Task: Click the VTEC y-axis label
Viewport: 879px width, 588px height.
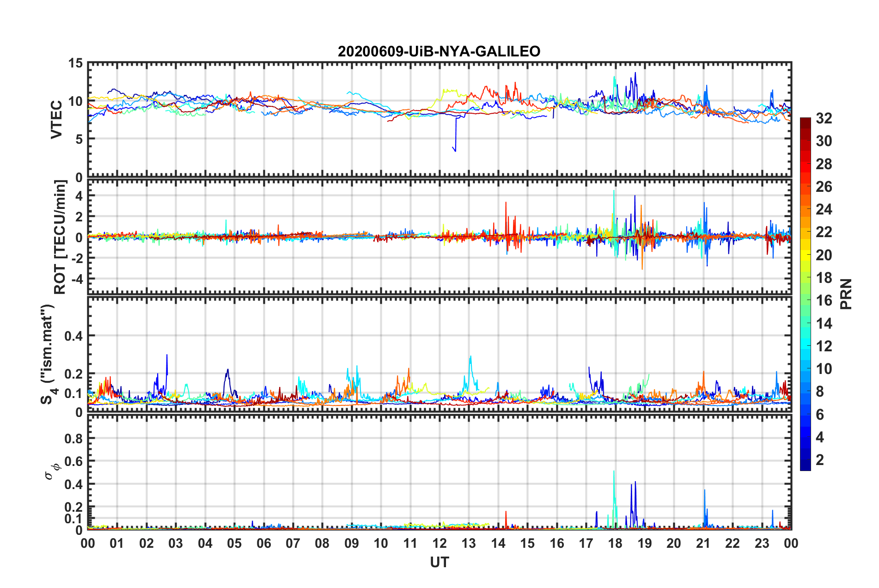Action: [56, 120]
